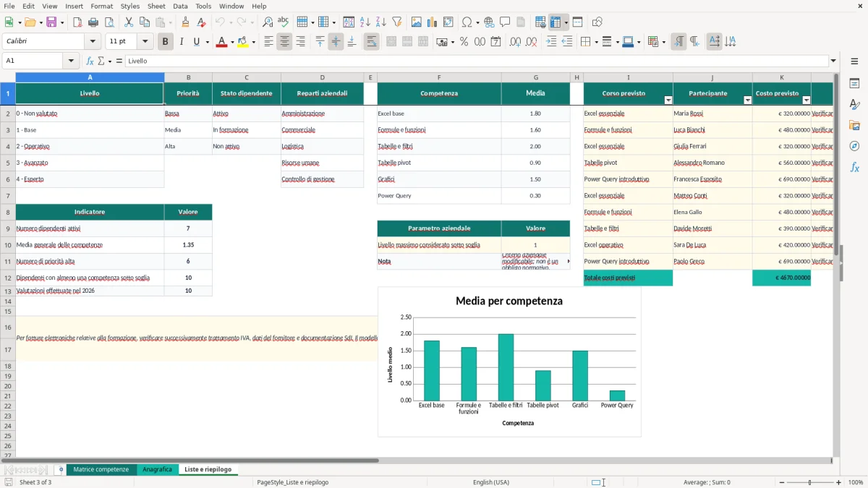
Task: Toggle the AutoFilter funnel icon
Action: click(x=396, y=22)
